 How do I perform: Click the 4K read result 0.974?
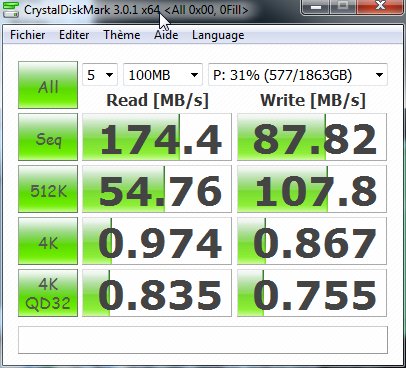click(157, 241)
